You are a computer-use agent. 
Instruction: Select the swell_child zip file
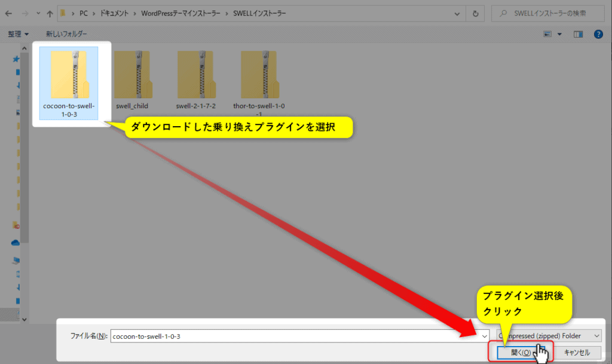pos(132,80)
